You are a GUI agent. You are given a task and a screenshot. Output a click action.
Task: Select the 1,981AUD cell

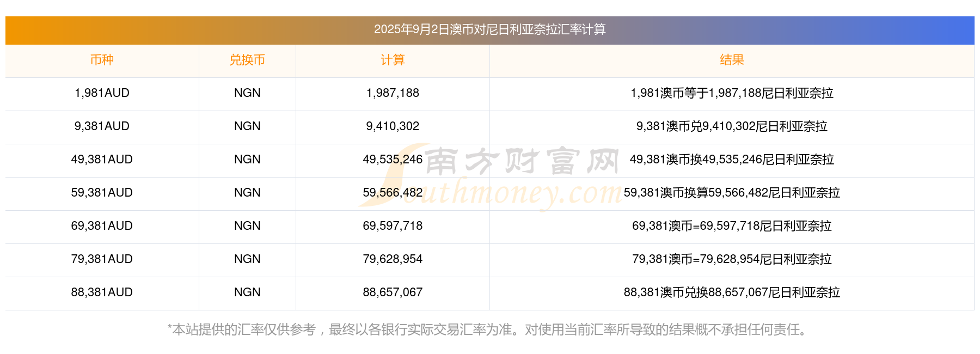click(102, 93)
